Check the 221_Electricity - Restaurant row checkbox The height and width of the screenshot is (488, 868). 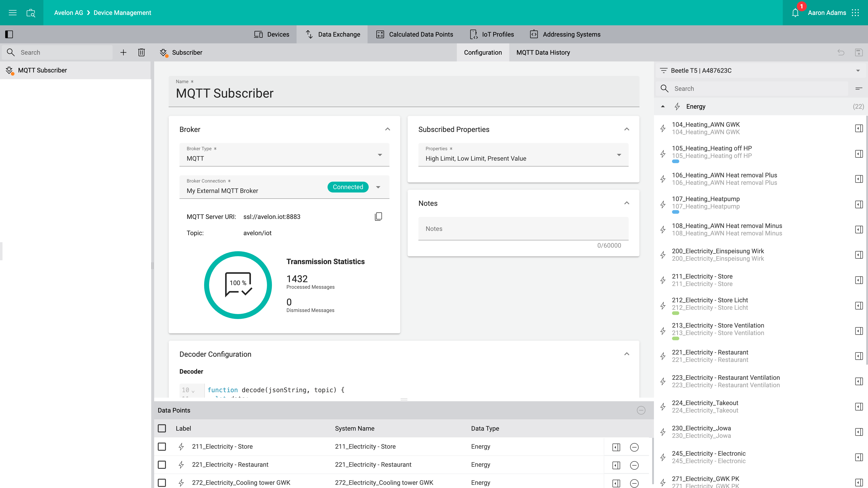[162, 465]
